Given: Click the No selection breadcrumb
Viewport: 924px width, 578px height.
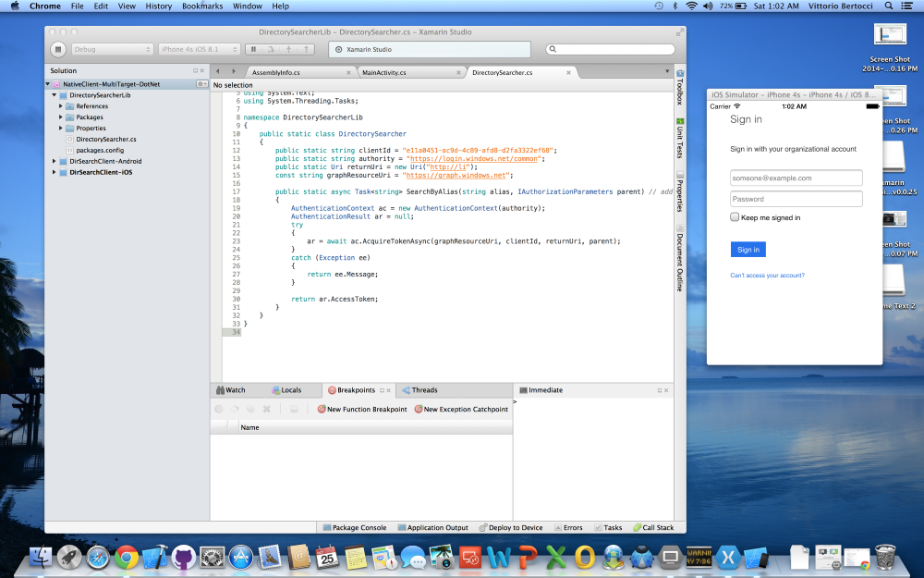Looking at the screenshot, I should (x=233, y=85).
